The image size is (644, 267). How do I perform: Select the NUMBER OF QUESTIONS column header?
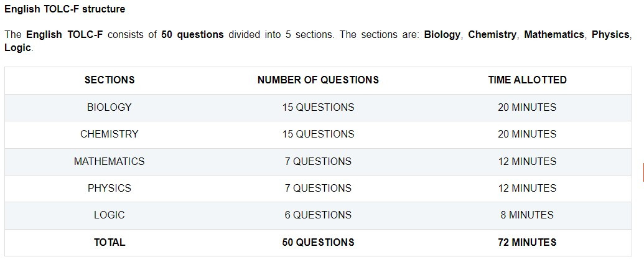pyautogui.click(x=319, y=80)
